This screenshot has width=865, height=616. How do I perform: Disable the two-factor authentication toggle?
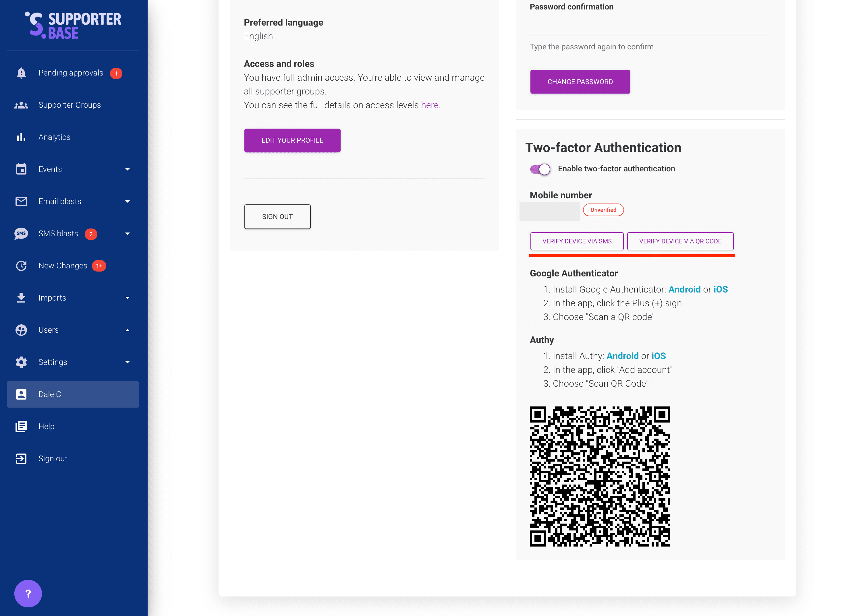(x=540, y=169)
